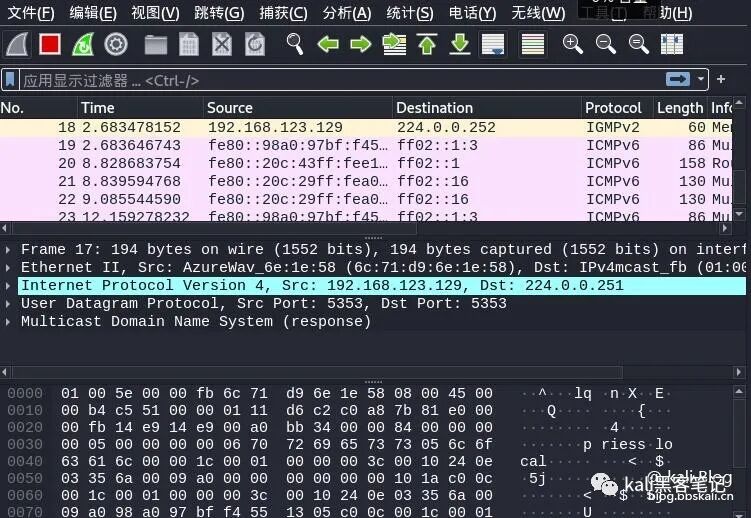Sort packets by Source column header
The height and width of the screenshot is (518, 751).
(x=298, y=108)
